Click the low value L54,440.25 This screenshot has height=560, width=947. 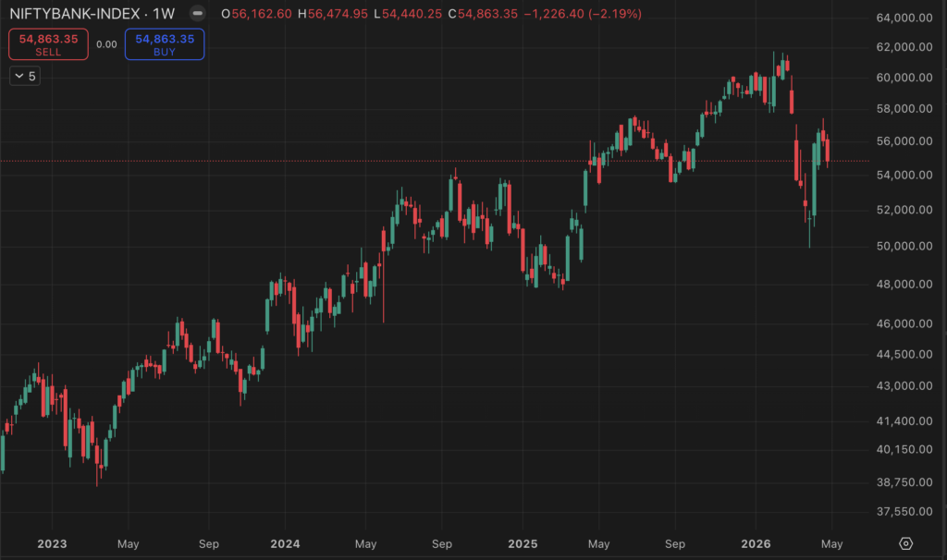tap(408, 14)
